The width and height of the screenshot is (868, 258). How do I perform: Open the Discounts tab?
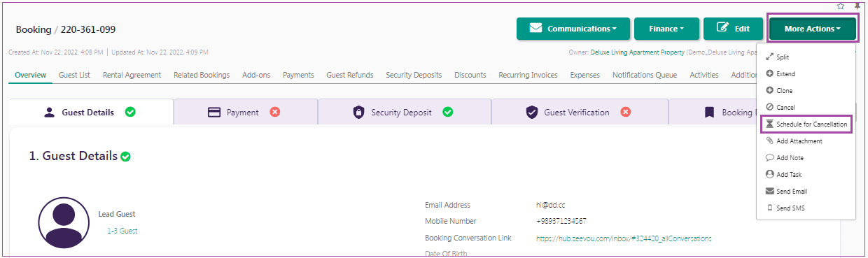coord(470,75)
